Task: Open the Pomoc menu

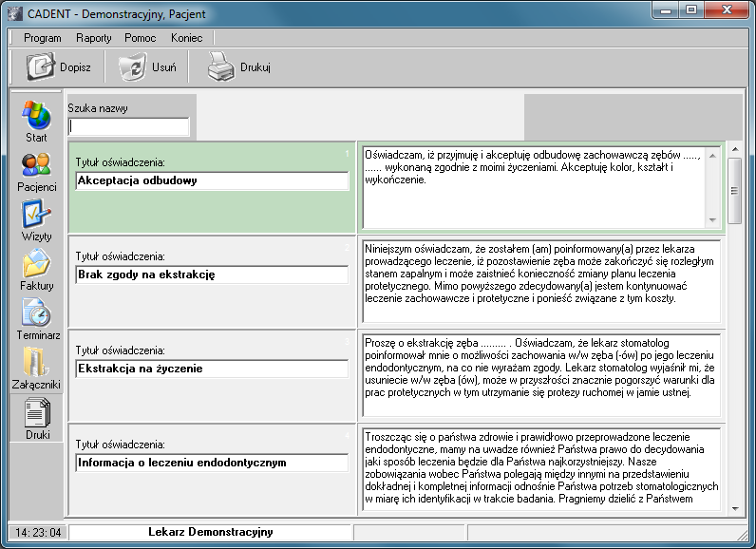Action: [x=140, y=38]
